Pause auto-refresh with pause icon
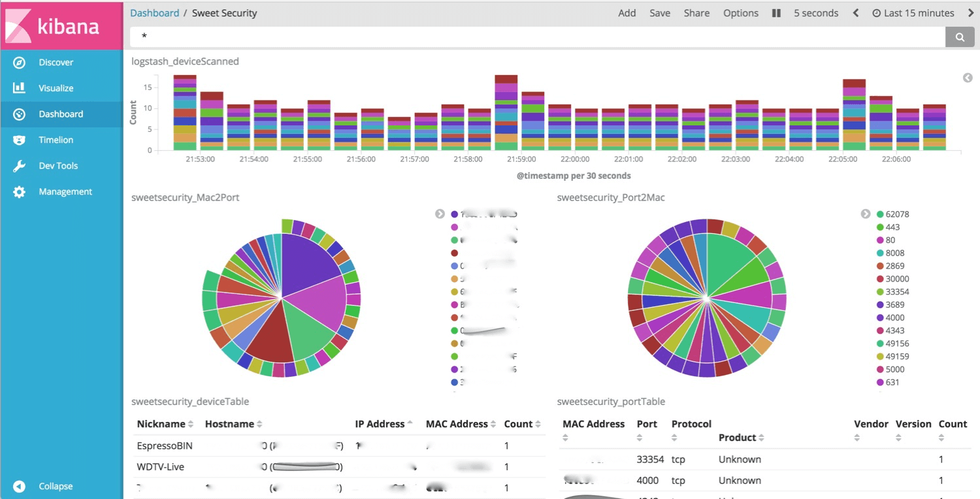Viewport: 980px width, 499px height. [776, 13]
